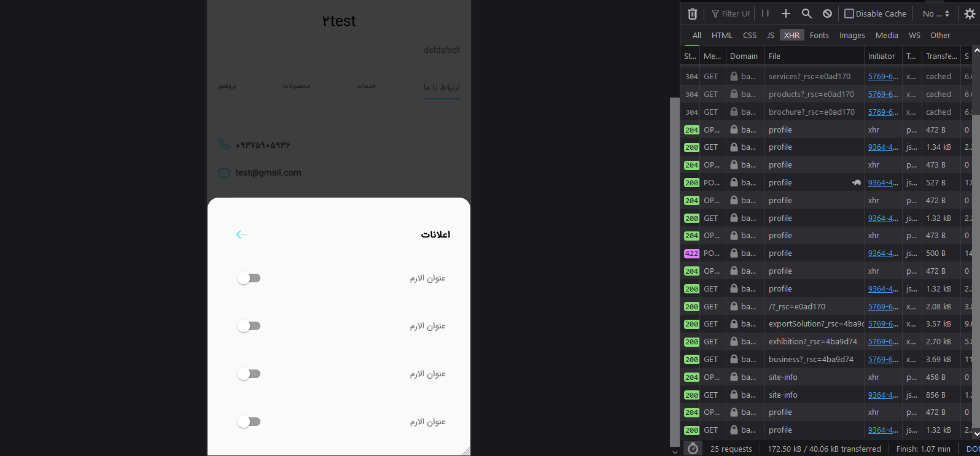Click the lock icon in the exportSolution row
Screen dimensions: 980x456
(x=734, y=324)
